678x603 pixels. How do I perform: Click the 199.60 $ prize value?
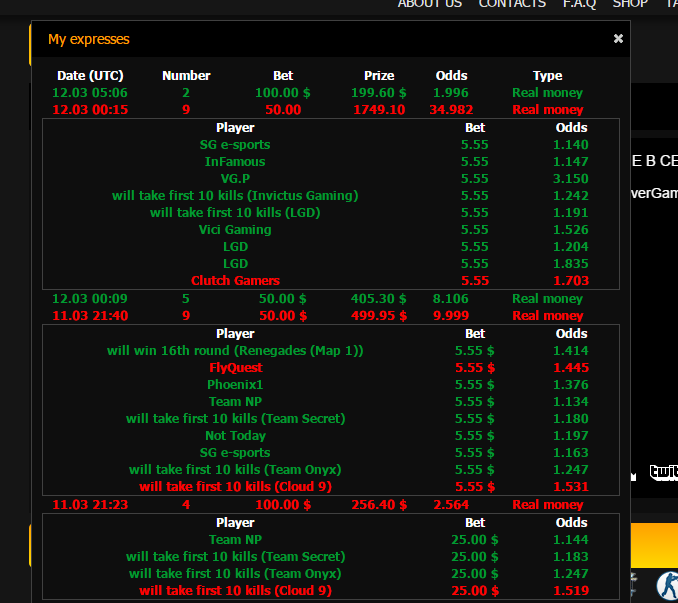[378, 93]
